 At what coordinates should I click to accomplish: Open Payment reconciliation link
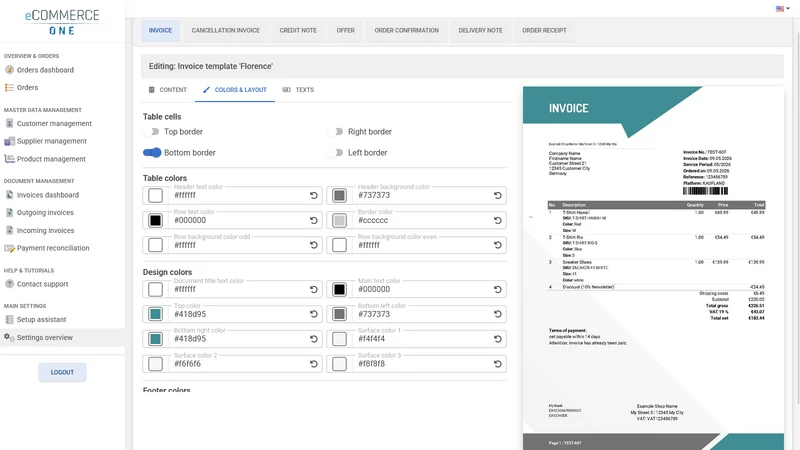point(53,248)
